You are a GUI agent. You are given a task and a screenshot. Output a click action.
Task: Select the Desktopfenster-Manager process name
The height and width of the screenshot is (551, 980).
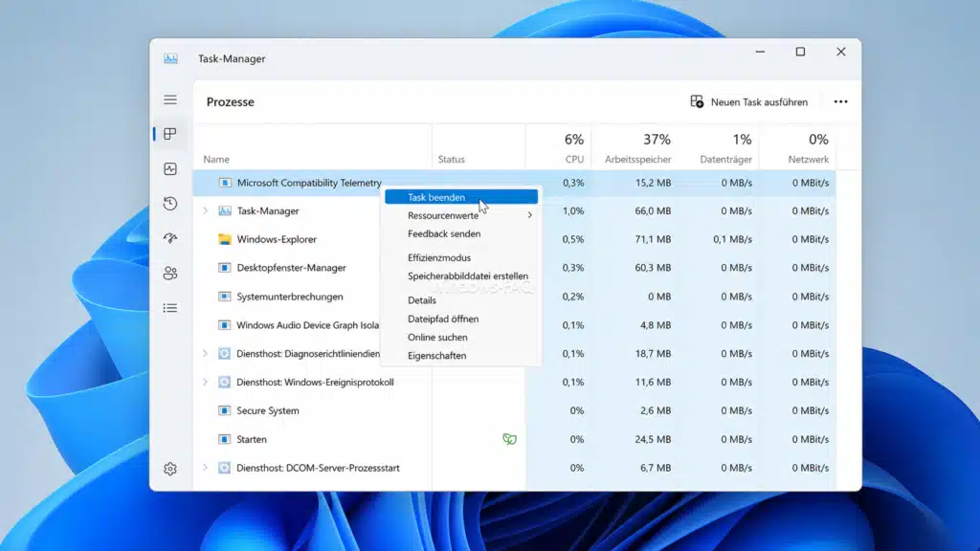[291, 268]
